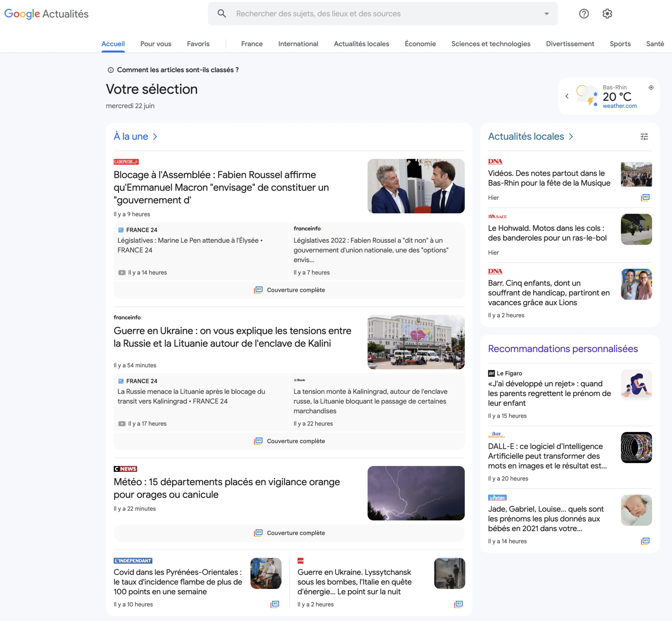Select the search magnifier icon
The height and width of the screenshot is (621, 672).
pos(221,13)
